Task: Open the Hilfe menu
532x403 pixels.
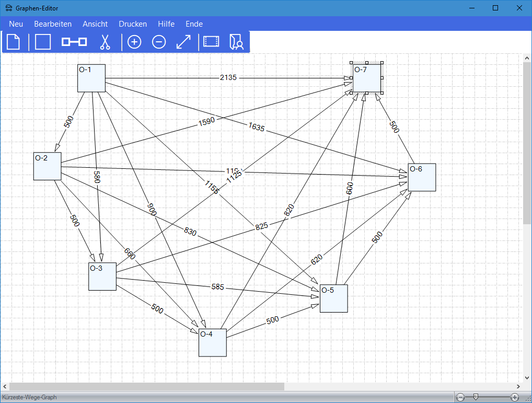Action: [166, 24]
